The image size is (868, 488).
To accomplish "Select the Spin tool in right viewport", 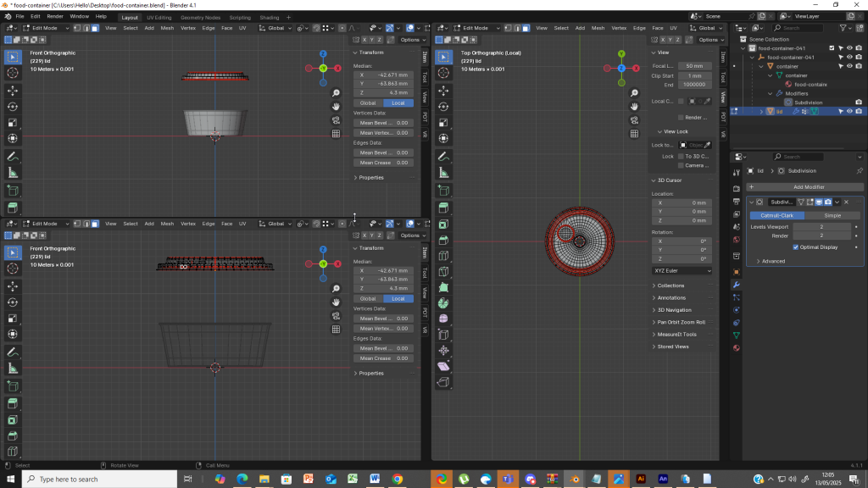I will coord(442,302).
